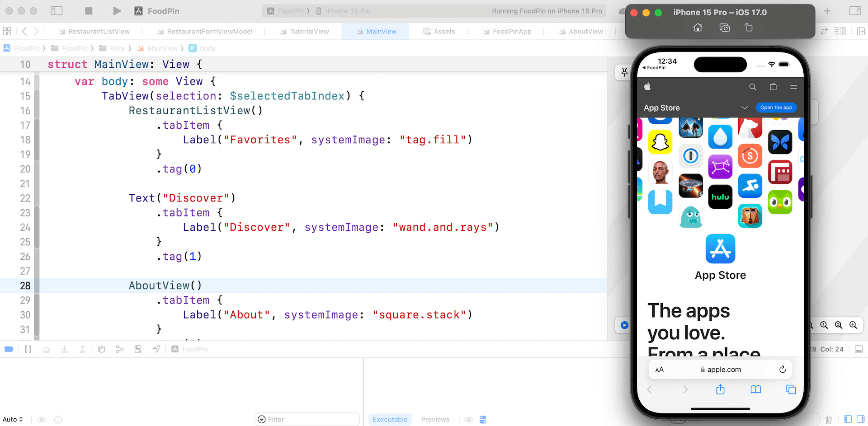Open the AA page settings menu
The height and width of the screenshot is (426, 868).
tap(660, 370)
